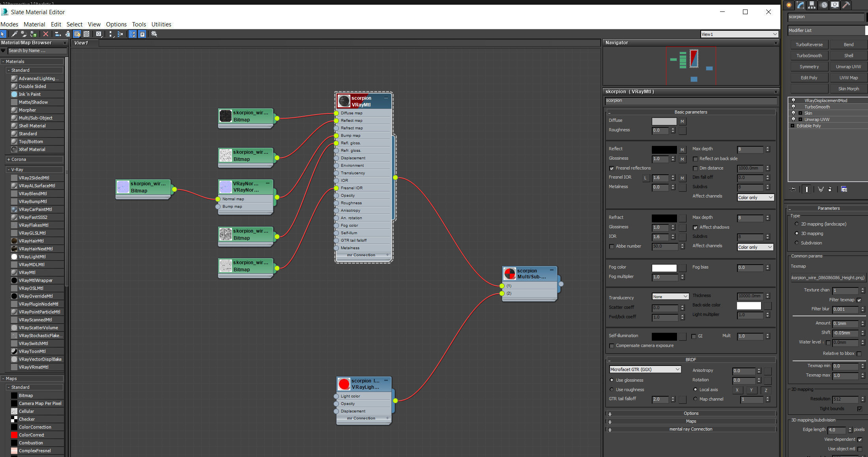The height and width of the screenshot is (457, 868).
Task: Open the BRDF Microfacet GTR (GGX) dropdown
Action: pyautogui.click(x=645, y=369)
